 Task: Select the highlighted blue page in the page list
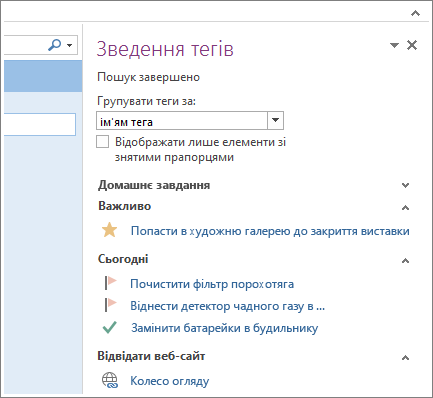tap(43, 76)
